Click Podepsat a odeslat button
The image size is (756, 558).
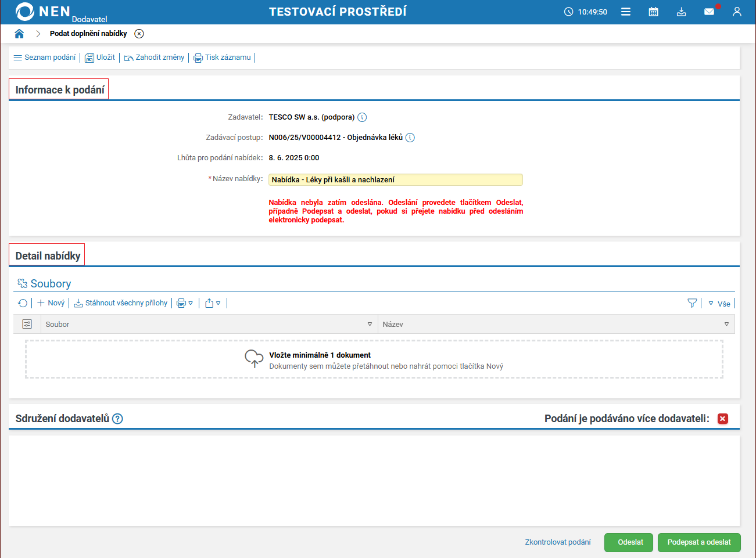(699, 542)
